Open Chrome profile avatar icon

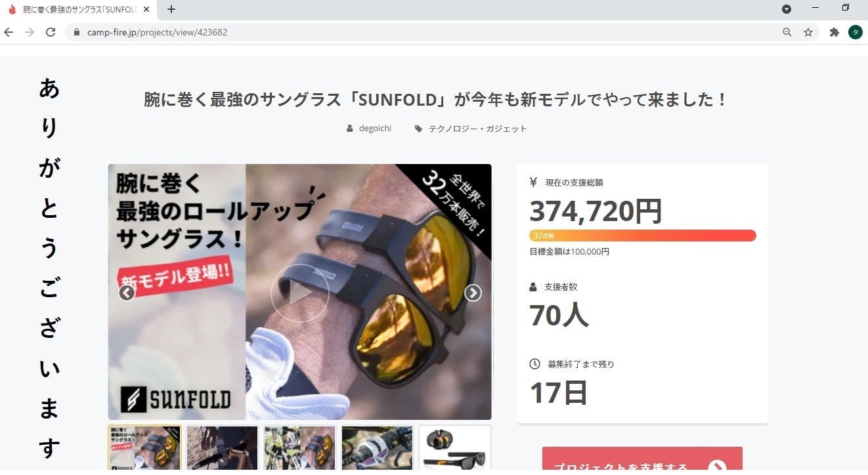click(855, 31)
